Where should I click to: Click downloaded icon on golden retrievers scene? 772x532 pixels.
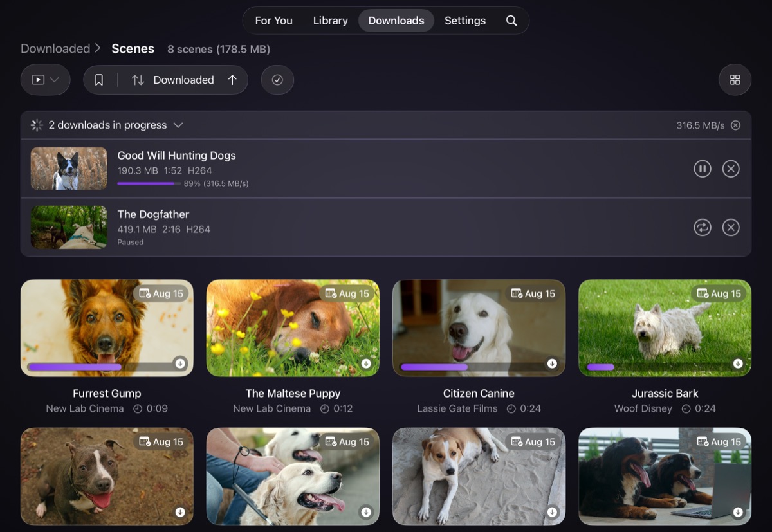pyautogui.click(x=366, y=512)
